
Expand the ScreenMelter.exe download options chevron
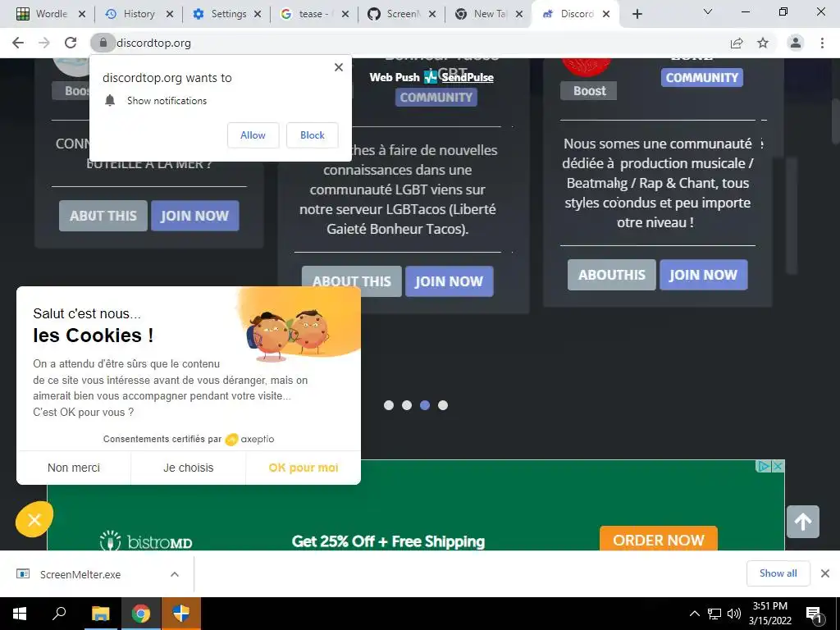175,574
